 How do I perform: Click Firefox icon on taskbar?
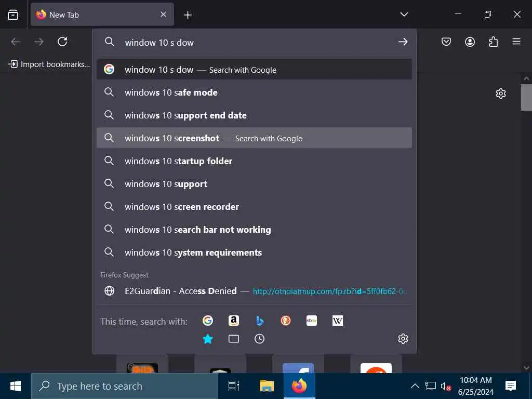[299, 386]
